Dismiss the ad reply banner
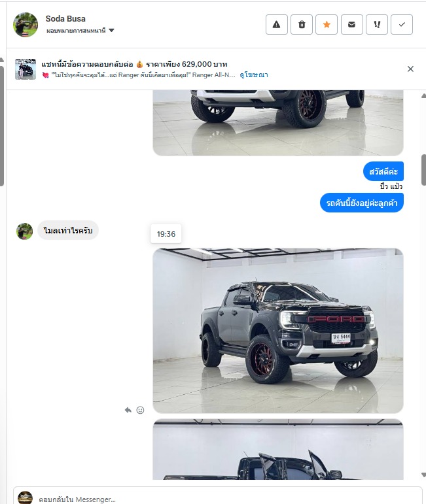The image size is (426, 504). click(x=410, y=69)
